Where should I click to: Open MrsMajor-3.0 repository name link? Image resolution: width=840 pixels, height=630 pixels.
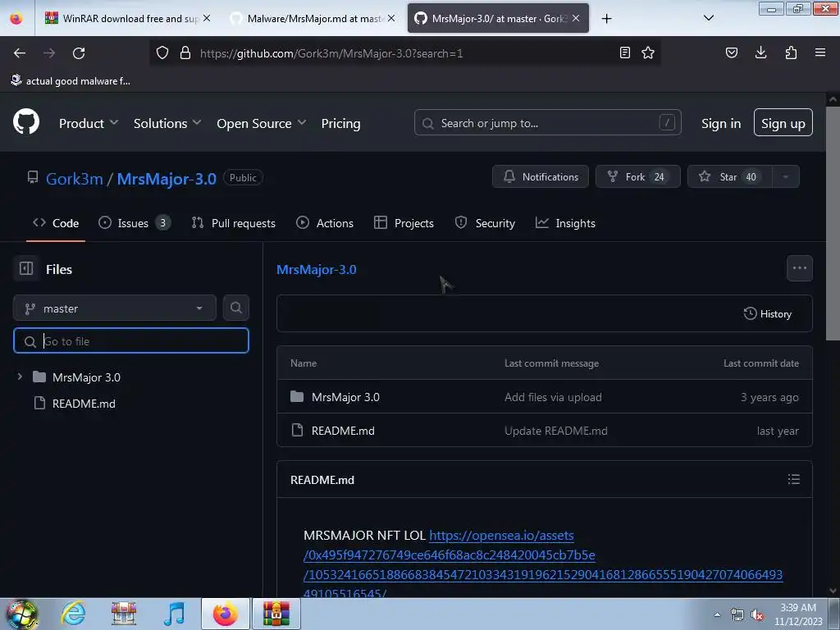(167, 178)
